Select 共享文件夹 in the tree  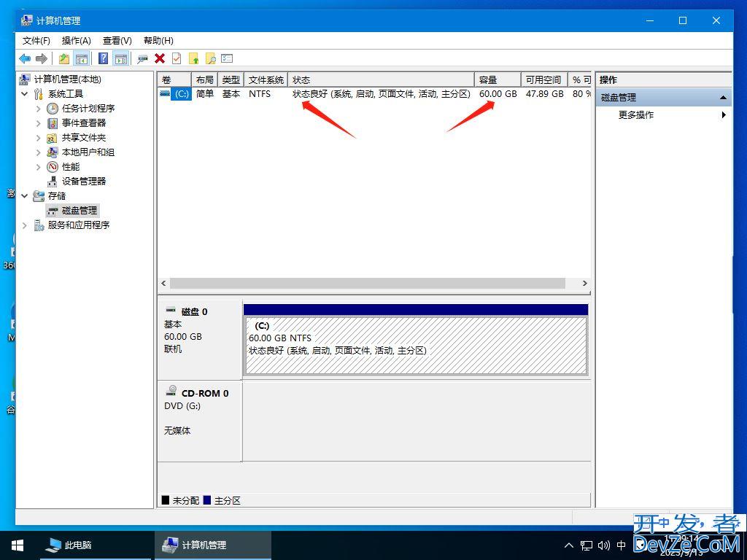pyautogui.click(x=84, y=138)
